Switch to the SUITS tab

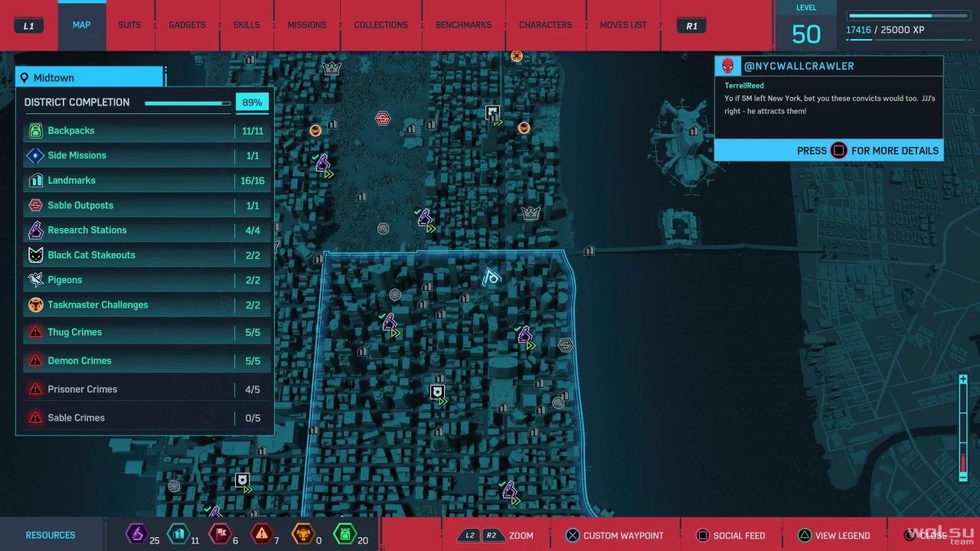129,25
